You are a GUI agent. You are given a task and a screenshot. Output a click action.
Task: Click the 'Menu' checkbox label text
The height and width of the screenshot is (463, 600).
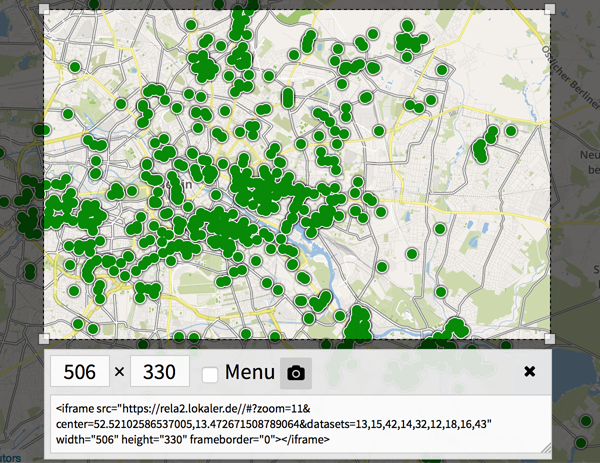tap(250, 372)
